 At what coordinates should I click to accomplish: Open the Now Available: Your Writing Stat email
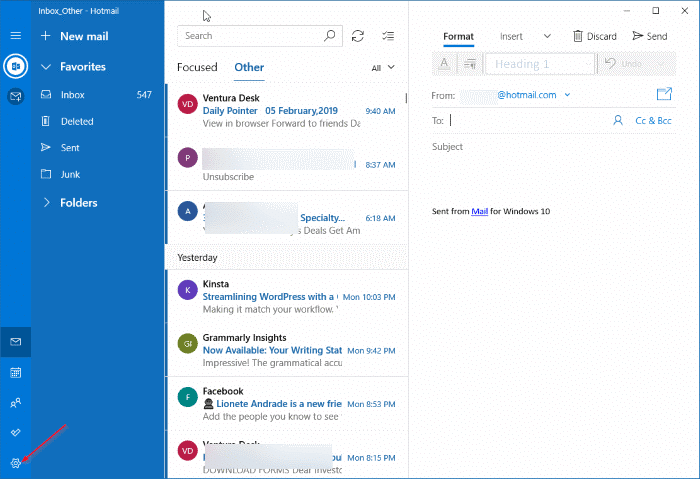286,350
